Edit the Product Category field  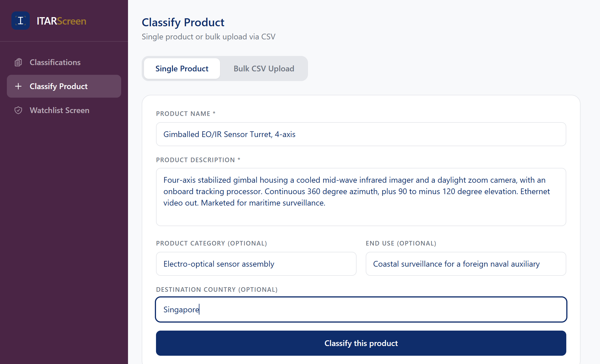[x=256, y=264]
